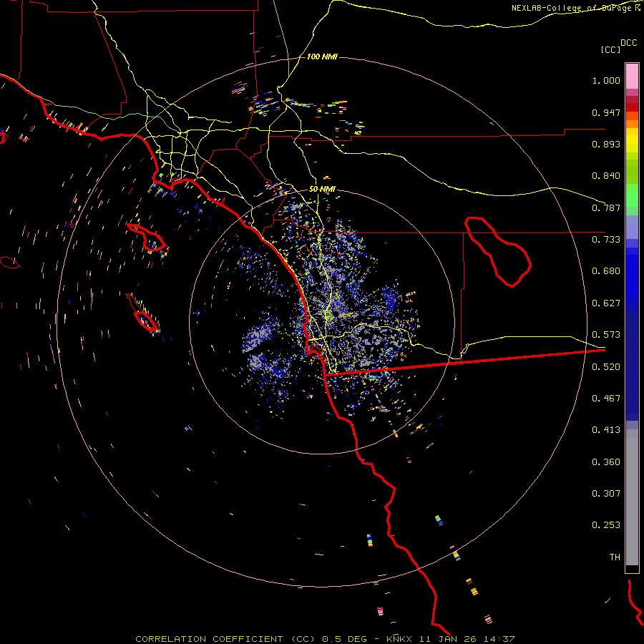The height and width of the screenshot is (644, 644).
Task: Pick the lavender swatch on the color bar
Action: (x=632, y=227)
